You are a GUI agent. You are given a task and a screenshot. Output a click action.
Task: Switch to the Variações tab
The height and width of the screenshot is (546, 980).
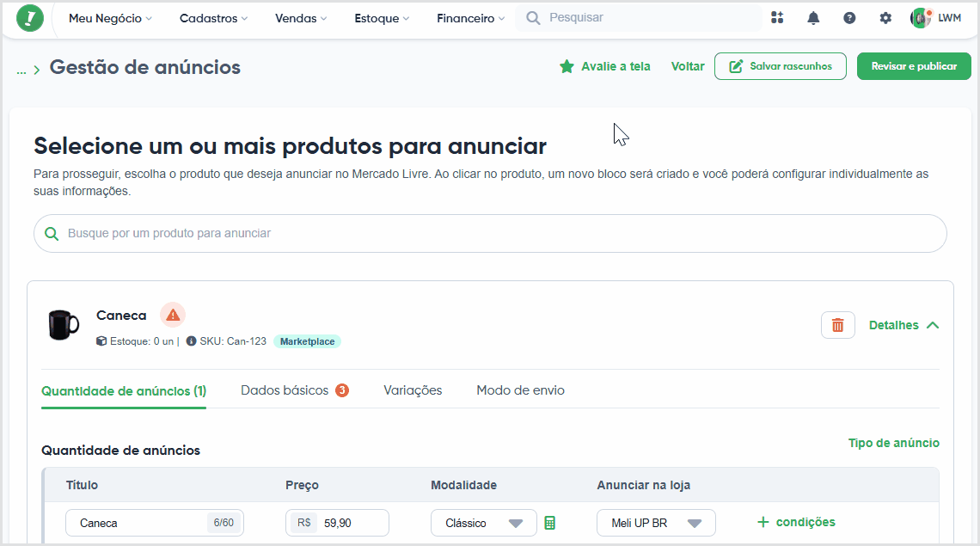tap(413, 390)
